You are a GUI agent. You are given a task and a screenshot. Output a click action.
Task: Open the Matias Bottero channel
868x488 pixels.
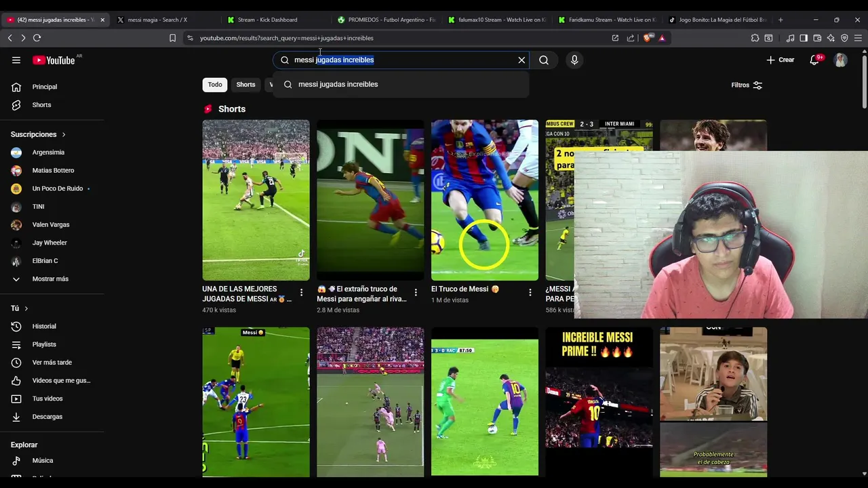[53, 170]
